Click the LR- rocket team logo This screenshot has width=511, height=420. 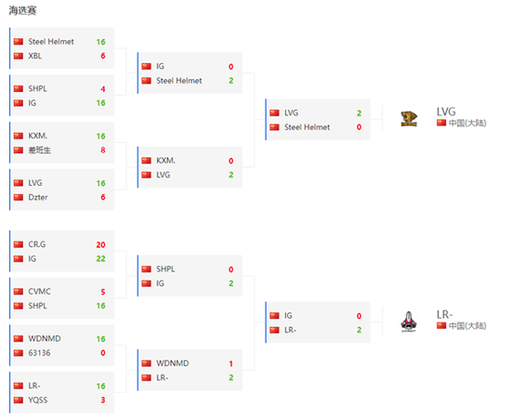pos(409,322)
